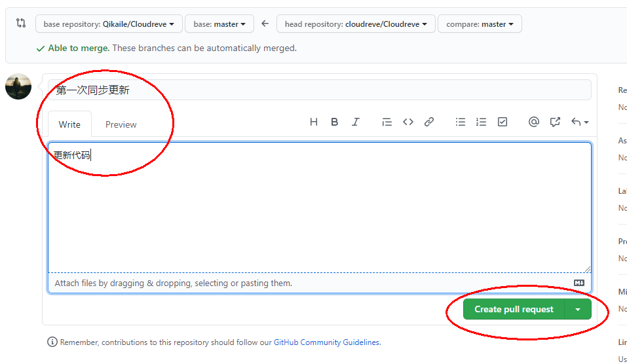Click Create pull request button
The width and height of the screenshot is (627, 364).
[514, 309]
